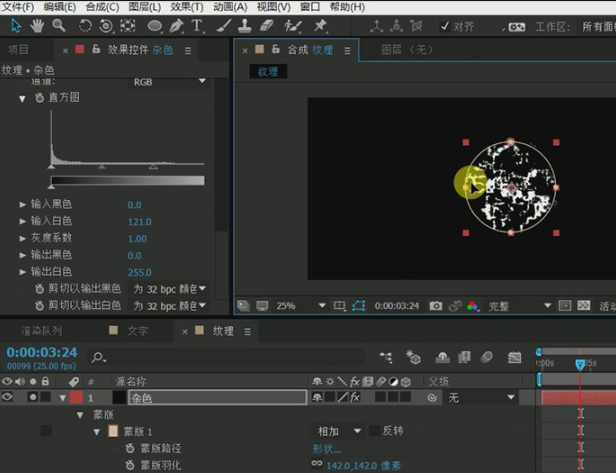Toggle the 对齐 snapping checkbox
This screenshot has height=473, width=616.
(x=443, y=26)
